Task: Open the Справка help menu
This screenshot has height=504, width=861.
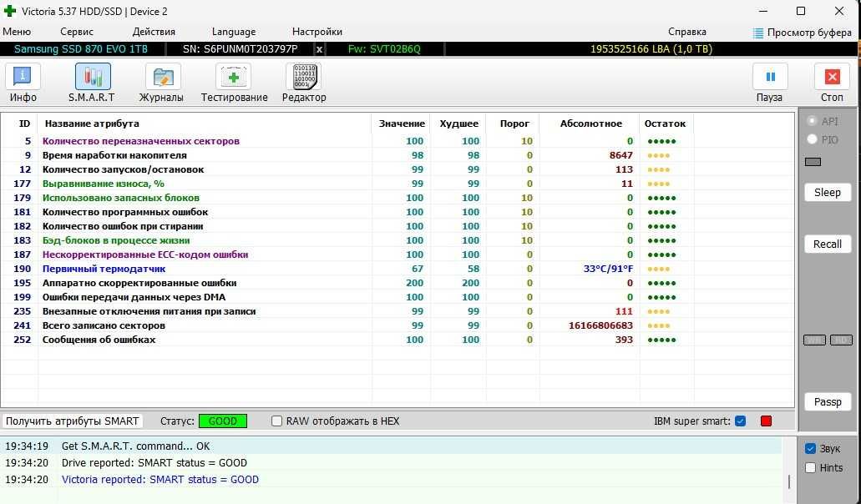Action: pos(687,32)
